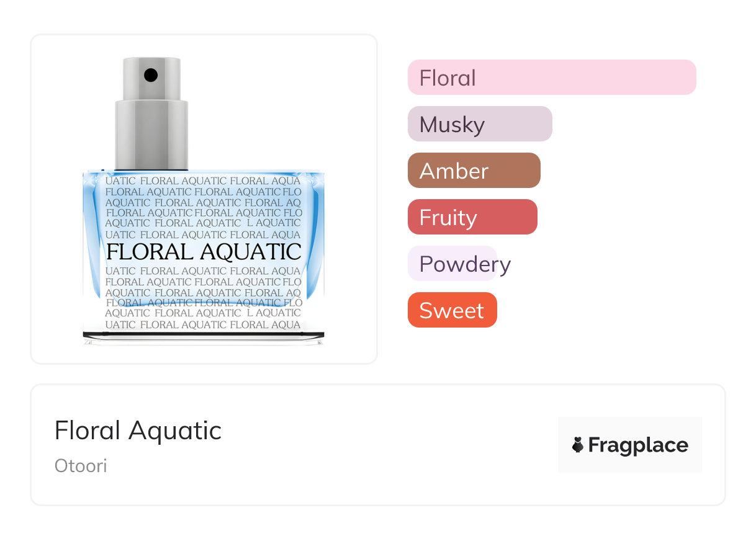
Task: Select the Musky accord bar
Action: 479,124
